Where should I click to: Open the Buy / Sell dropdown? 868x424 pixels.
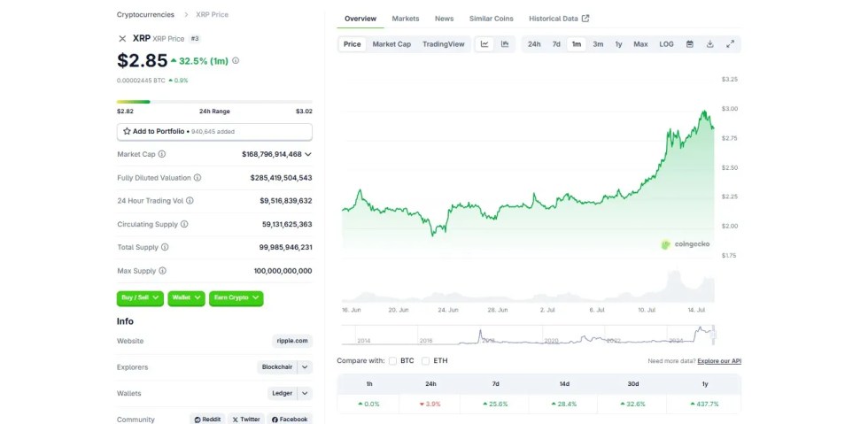140,298
